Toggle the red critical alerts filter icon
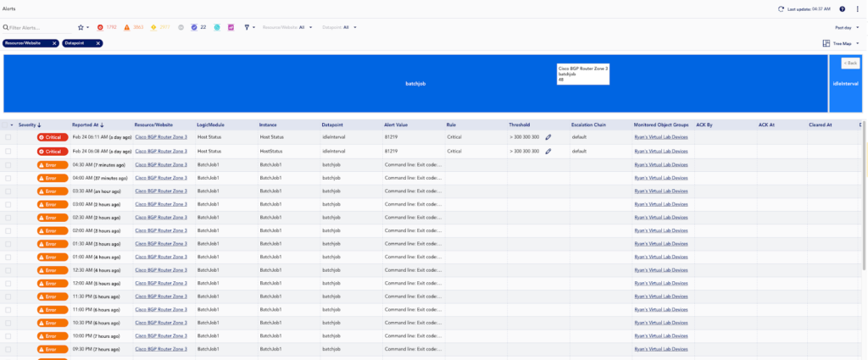 pos(100,27)
